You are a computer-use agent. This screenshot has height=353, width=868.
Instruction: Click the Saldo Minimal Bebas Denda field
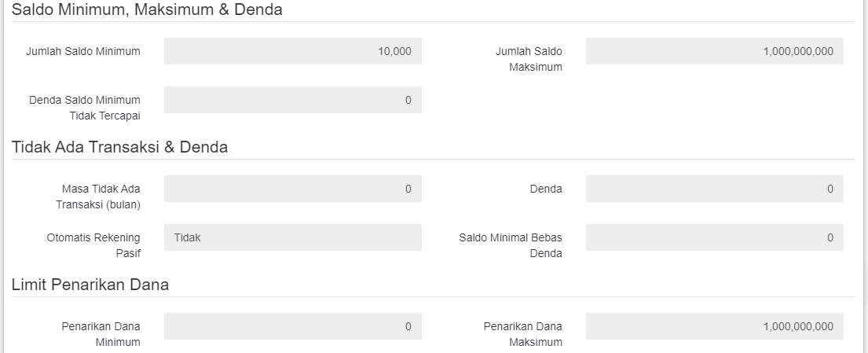point(714,237)
